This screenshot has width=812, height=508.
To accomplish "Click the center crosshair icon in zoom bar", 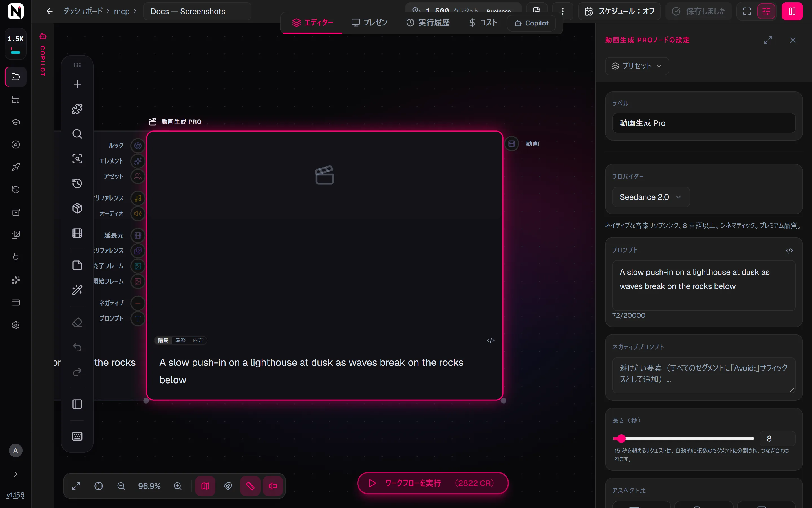I will click(x=99, y=486).
